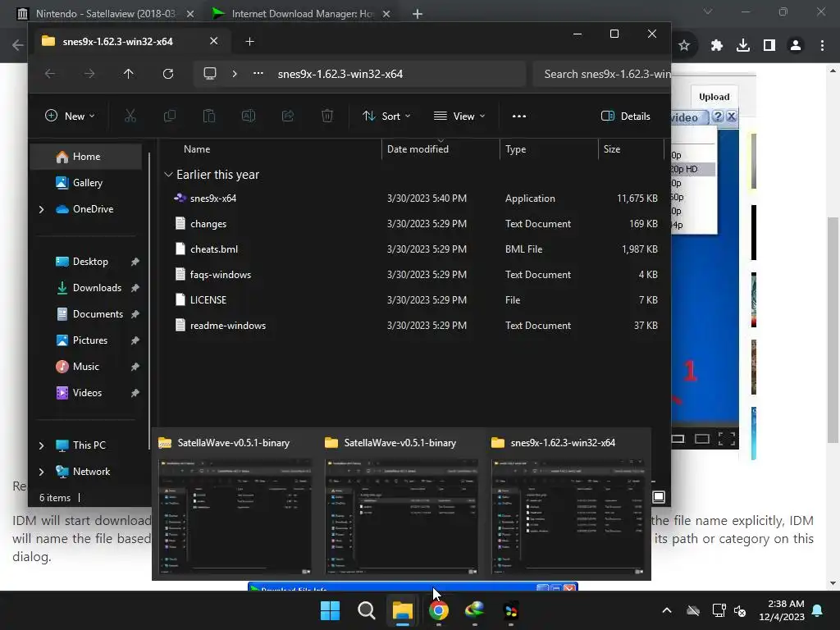Open taskbar clock showing 2:38 AM
The height and width of the screenshot is (630, 840).
(x=782, y=610)
